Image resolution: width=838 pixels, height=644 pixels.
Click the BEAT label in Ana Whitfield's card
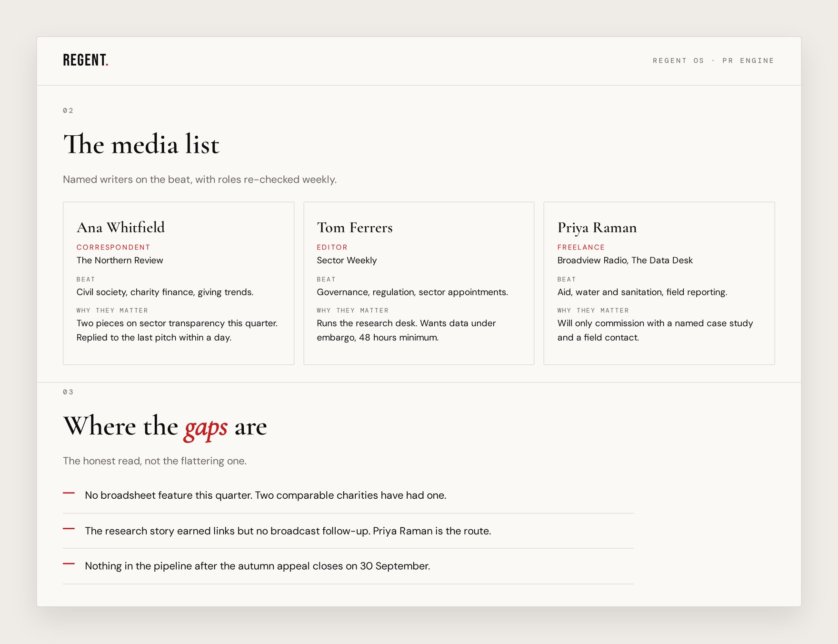click(86, 279)
